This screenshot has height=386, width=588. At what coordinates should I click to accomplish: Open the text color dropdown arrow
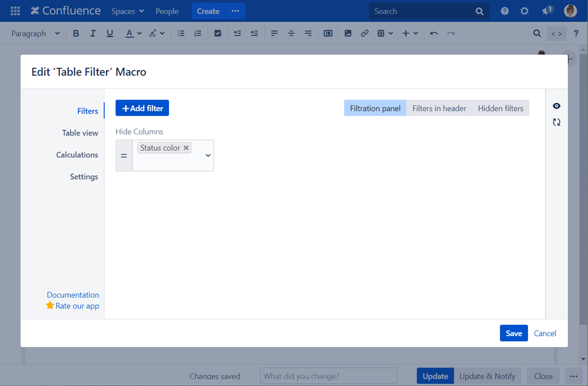tap(139, 34)
